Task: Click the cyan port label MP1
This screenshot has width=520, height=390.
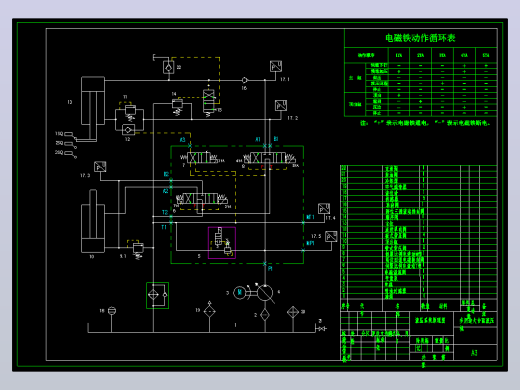Action: click(x=310, y=243)
